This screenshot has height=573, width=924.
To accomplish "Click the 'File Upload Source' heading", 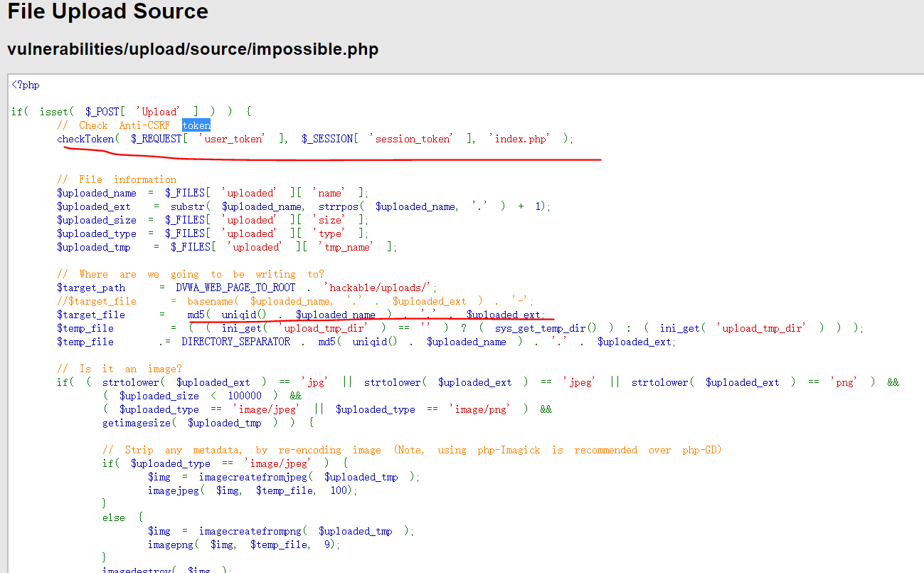I will [108, 12].
